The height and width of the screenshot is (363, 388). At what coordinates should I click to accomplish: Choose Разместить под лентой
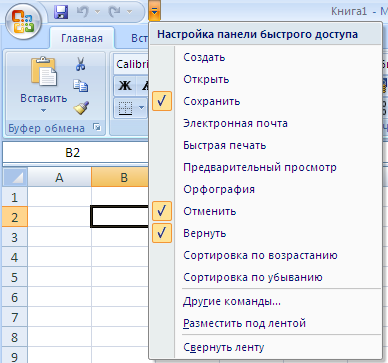265,323
